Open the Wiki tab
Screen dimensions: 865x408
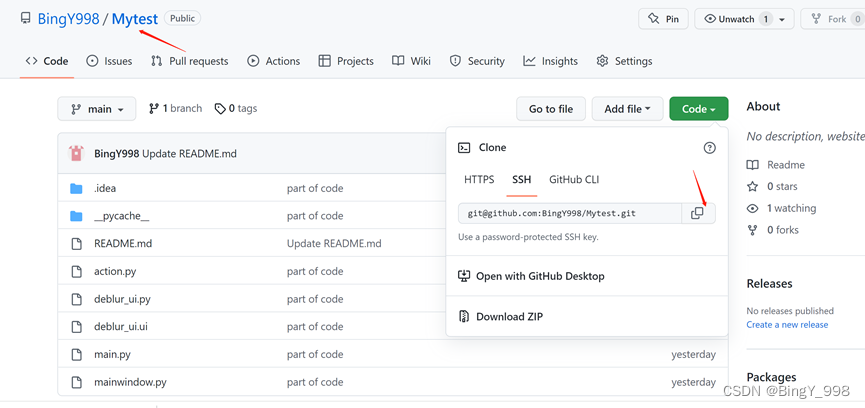tap(412, 61)
